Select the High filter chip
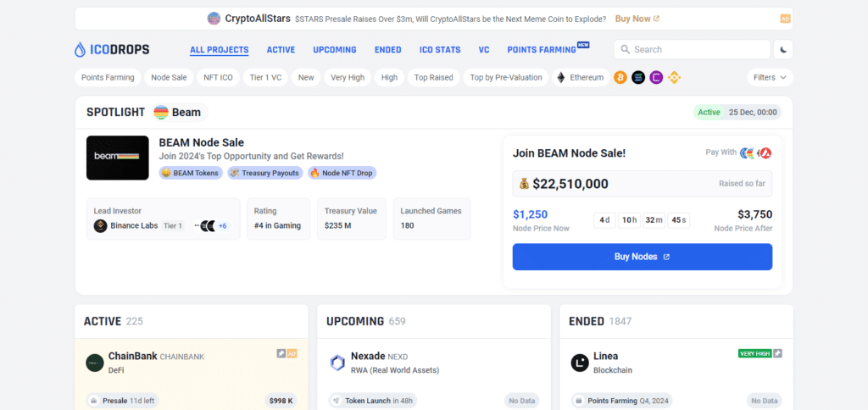Screen dimensions: 868x410 point(389,77)
